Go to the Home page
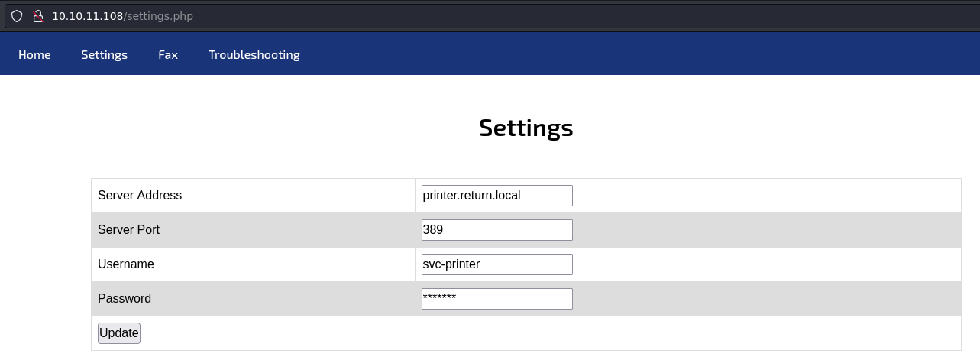 tap(34, 55)
